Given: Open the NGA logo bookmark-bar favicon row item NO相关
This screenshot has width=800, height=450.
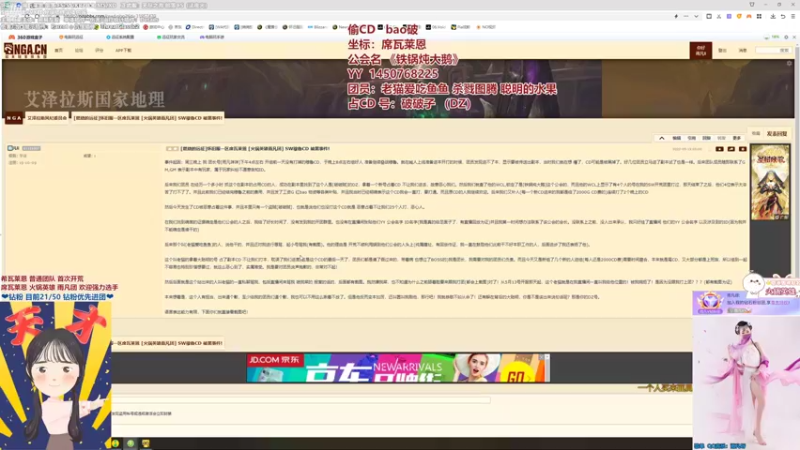Looking at the screenshot, I should click(x=486, y=27).
